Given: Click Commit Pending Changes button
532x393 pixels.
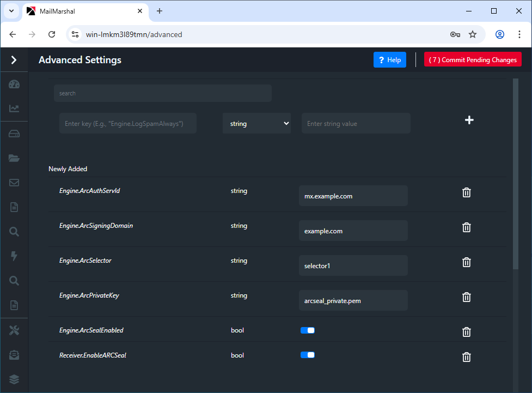Looking at the screenshot, I should pyautogui.click(x=473, y=60).
